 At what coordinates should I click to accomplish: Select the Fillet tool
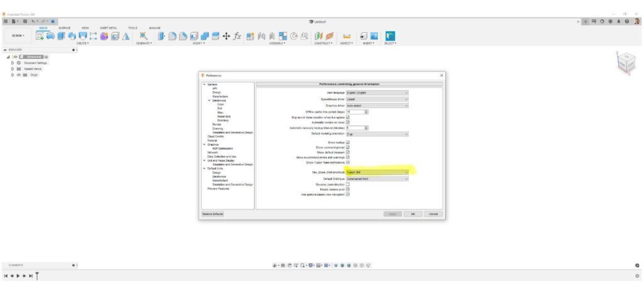(172, 36)
